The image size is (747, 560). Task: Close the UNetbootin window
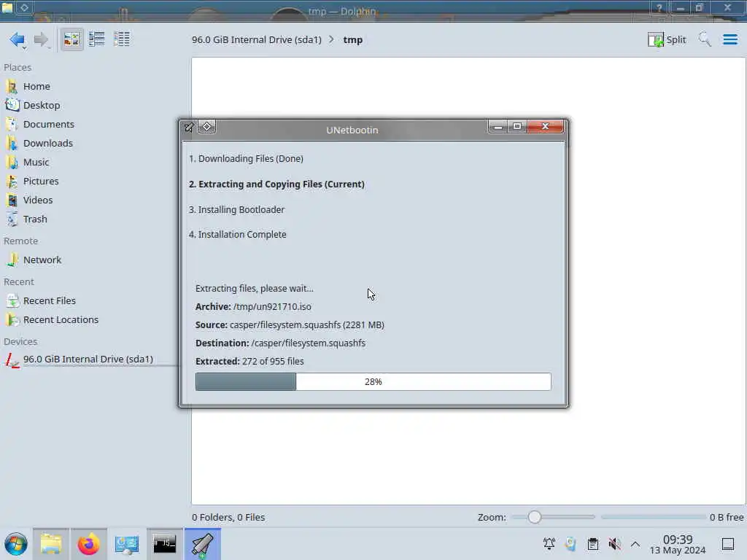546,127
